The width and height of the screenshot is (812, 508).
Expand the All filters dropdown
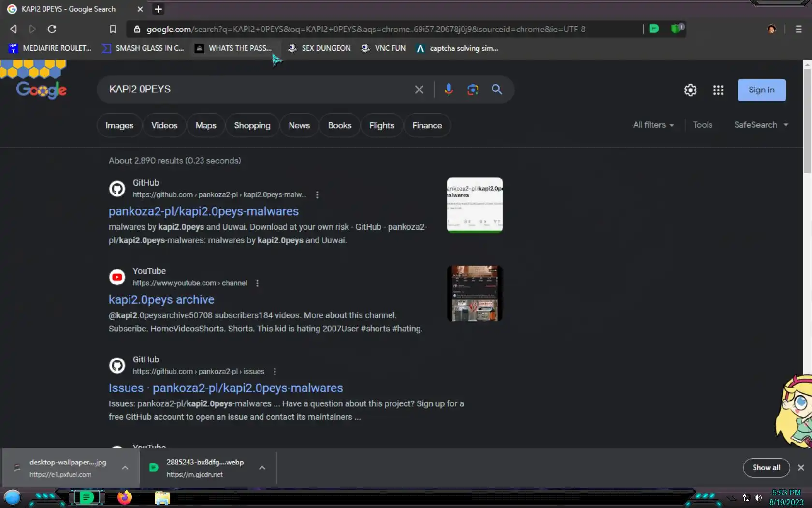tap(653, 125)
